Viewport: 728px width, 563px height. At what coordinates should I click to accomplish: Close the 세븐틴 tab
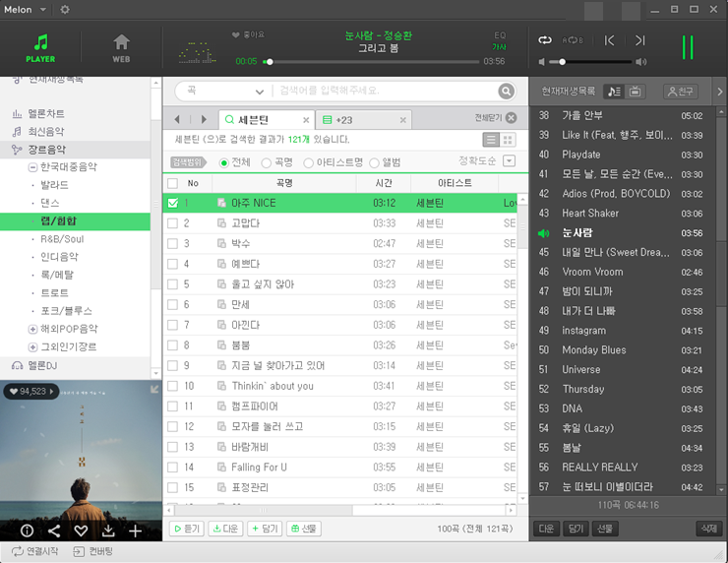coord(306,120)
